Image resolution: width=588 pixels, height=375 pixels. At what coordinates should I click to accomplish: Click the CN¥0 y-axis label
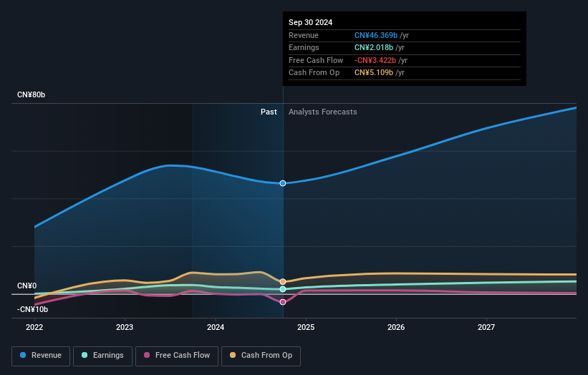(27, 286)
